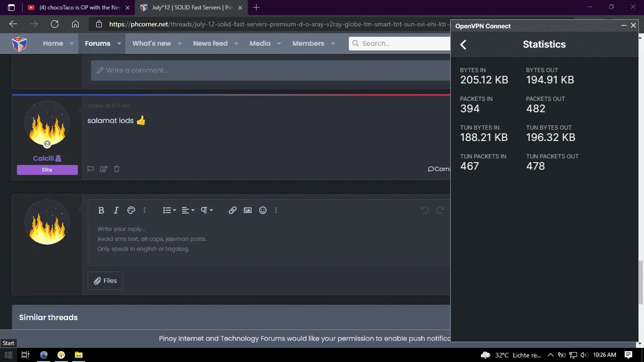Open the weather widget showing 32°C

(x=511, y=355)
